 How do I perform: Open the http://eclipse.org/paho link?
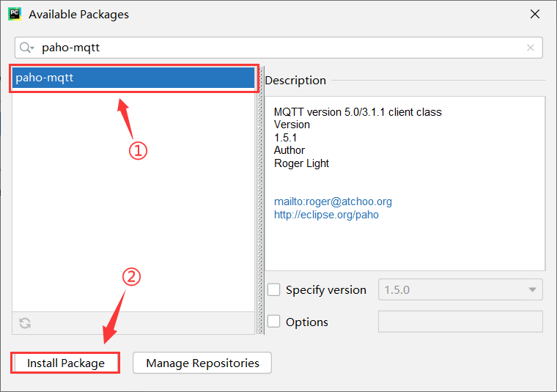tap(326, 215)
